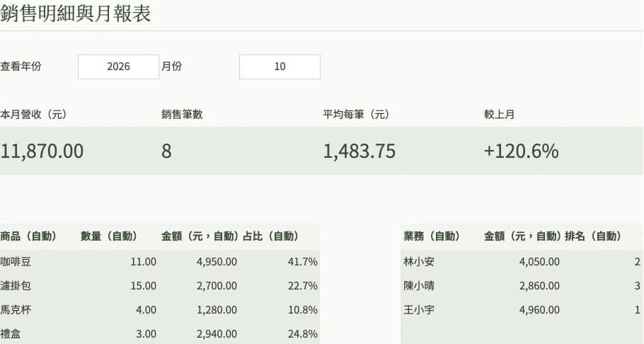Screen dimensions: 644x344
Task: Select amount 2,700.00 for 濾掛包
Action: [217, 286]
